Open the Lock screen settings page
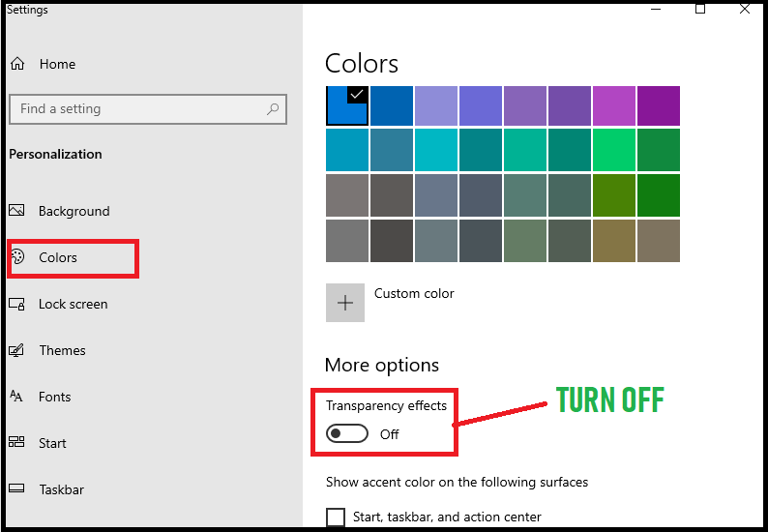Image resolution: width=768 pixels, height=532 pixels. 73,305
